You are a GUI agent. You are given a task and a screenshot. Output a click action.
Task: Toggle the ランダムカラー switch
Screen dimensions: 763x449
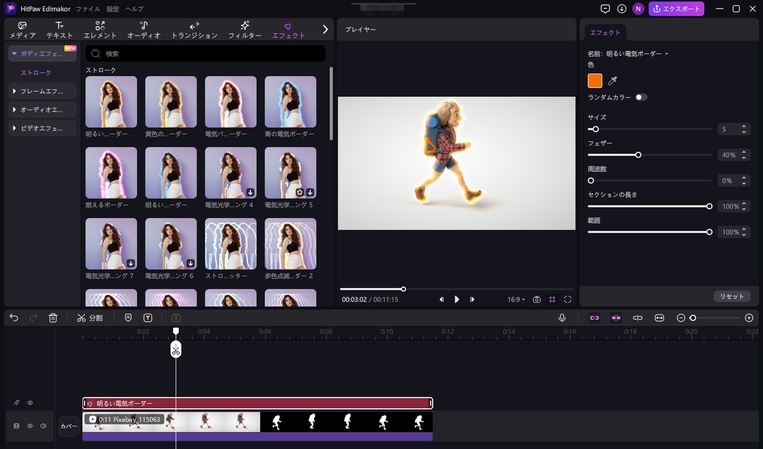pos(640,97)
